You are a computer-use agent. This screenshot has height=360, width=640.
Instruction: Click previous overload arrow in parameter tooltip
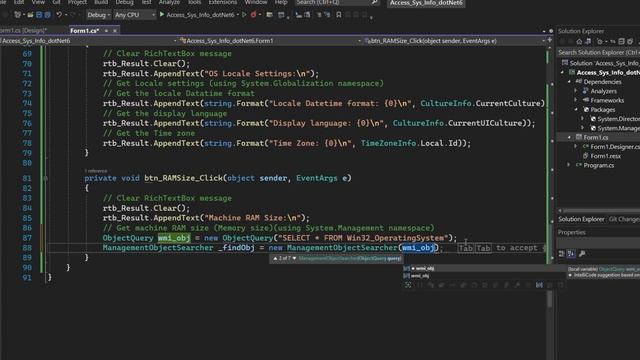[276, 258]
